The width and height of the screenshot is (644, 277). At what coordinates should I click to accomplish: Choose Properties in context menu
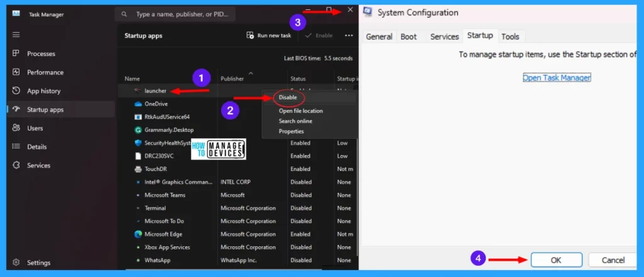(291, 131)
